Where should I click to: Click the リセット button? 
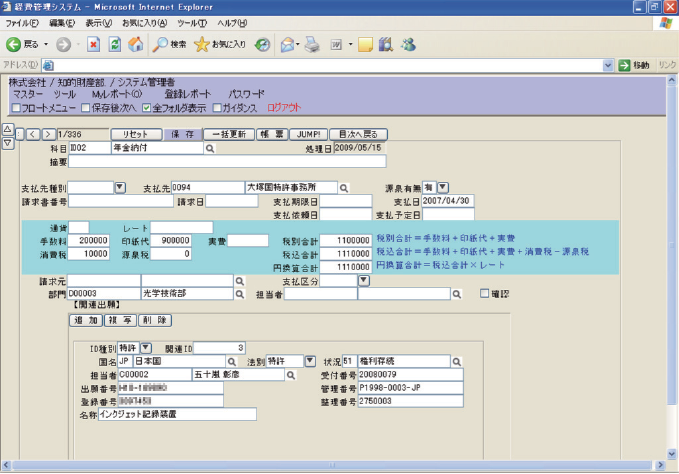(136, 135)
